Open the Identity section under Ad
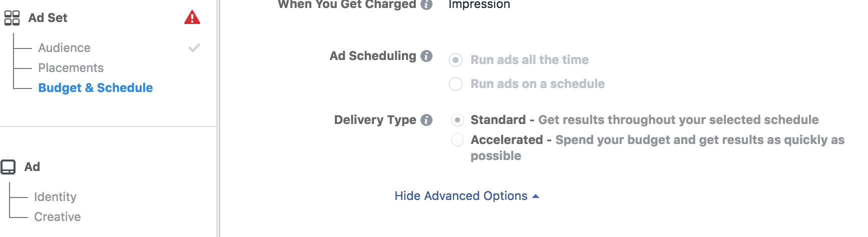Screen dimensions: 868x237 coord(56,197)
